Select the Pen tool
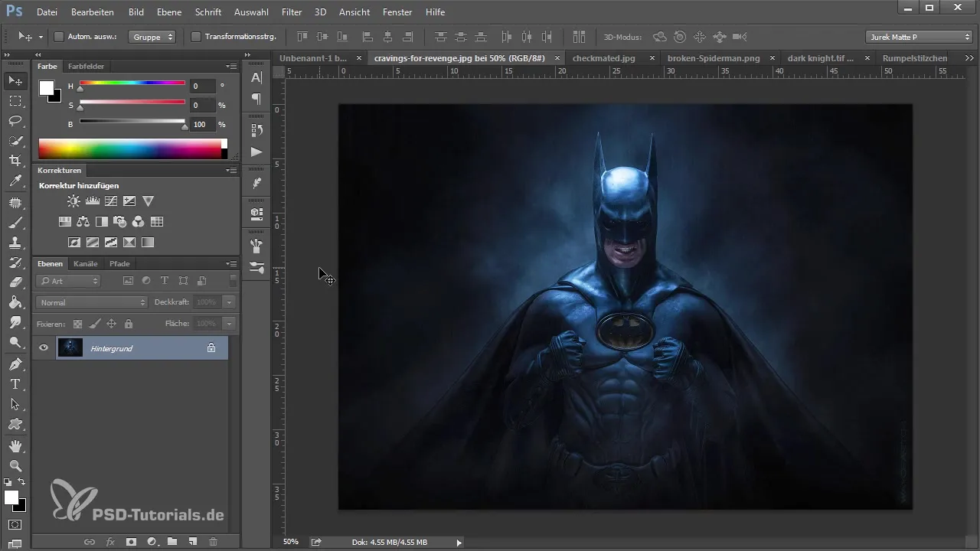The height and width of the screenshot is (551, 980). click(15, 364)
